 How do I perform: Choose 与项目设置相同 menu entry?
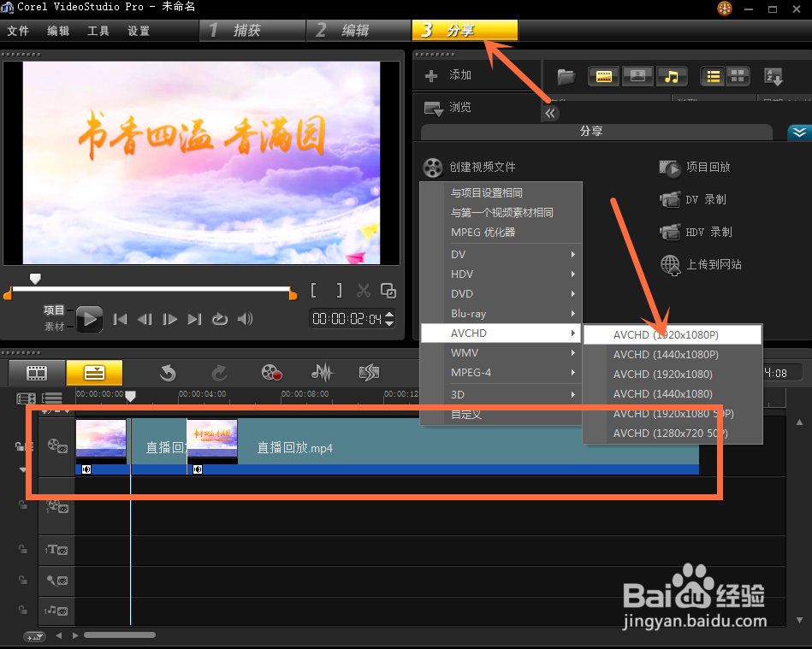[x=501, y=193]
